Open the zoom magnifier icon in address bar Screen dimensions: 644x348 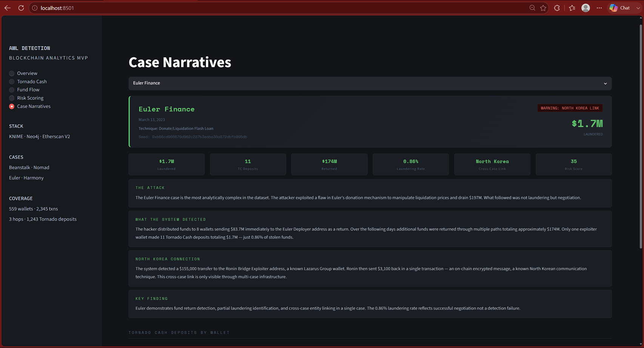[x=532, y=8]
